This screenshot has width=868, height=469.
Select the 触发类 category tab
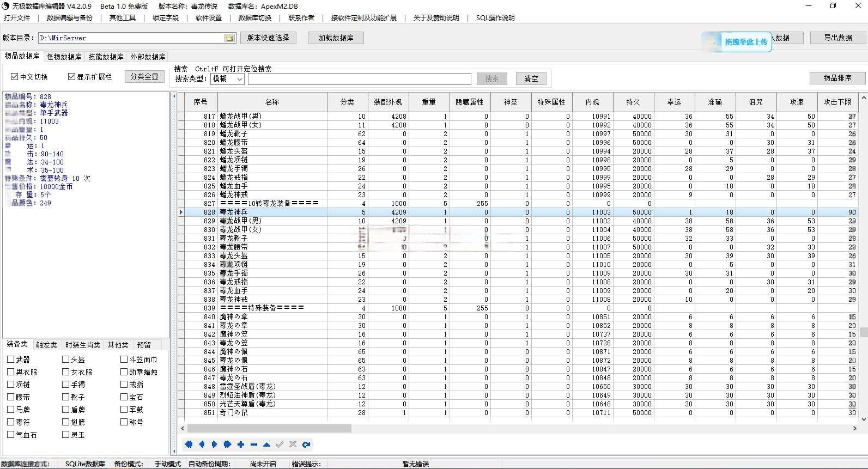coord(46,345)
